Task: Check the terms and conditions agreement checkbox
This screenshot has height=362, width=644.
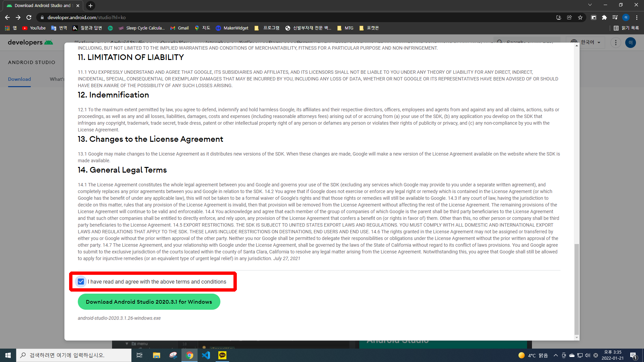Action: pos(81,282)
